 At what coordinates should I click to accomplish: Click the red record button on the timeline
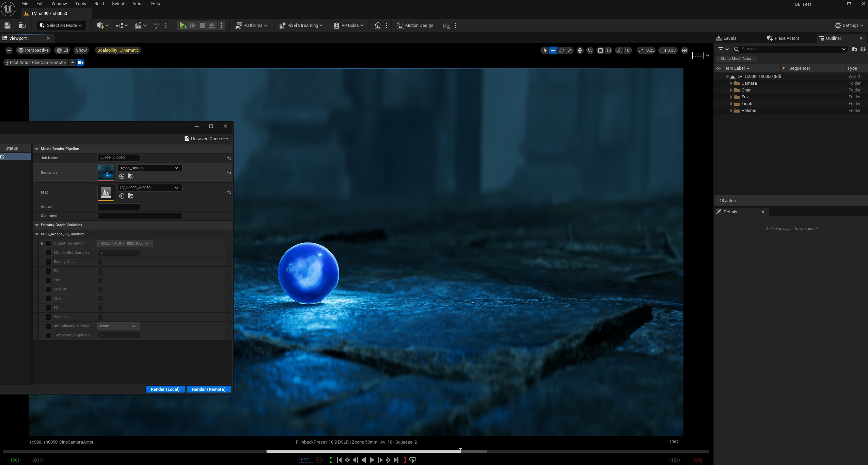319,460
